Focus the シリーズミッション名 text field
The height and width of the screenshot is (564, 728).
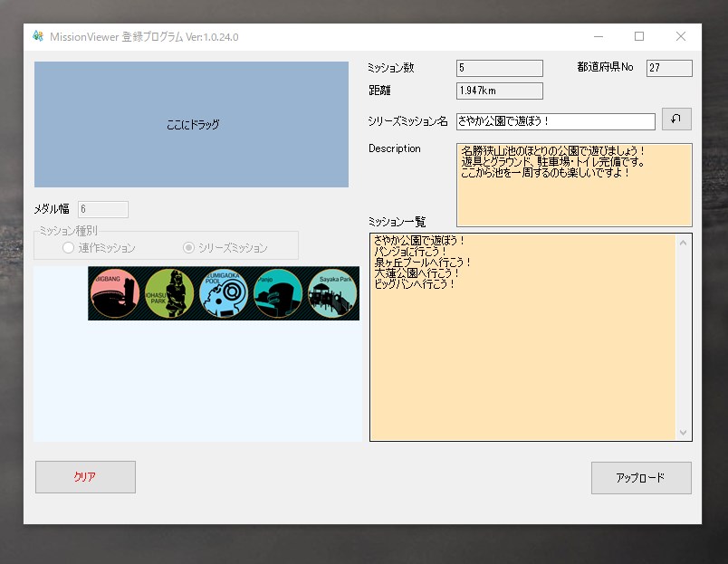[x=556, y=121]
